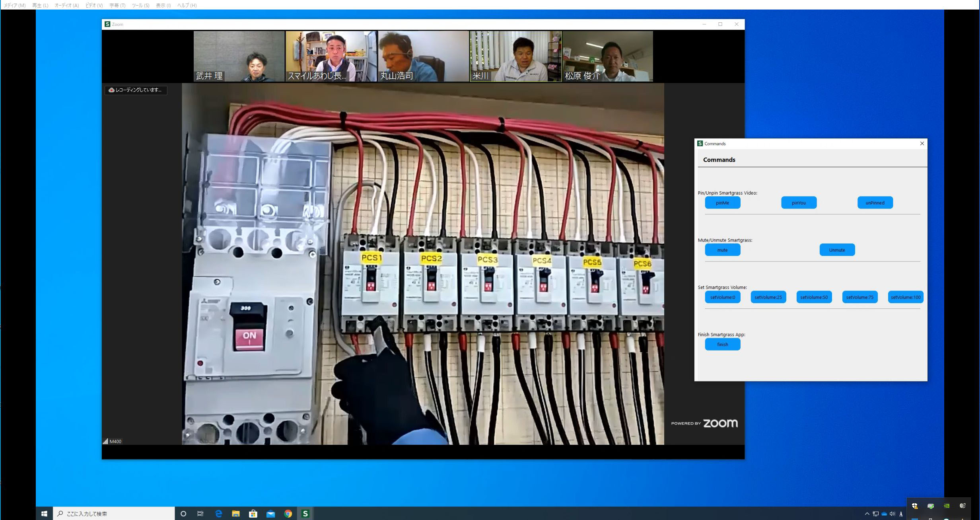Click the network icon in system tray
Viewport: 980px width, 520px height.
[x=875, y=514]
